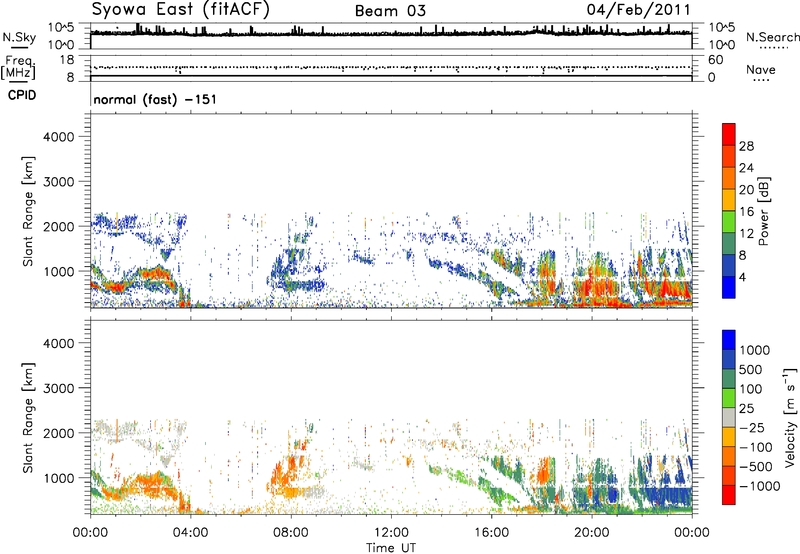Click the "2000" tick of the velocity panel
Viewport: 800px width, 554px height.
(59, 433)
